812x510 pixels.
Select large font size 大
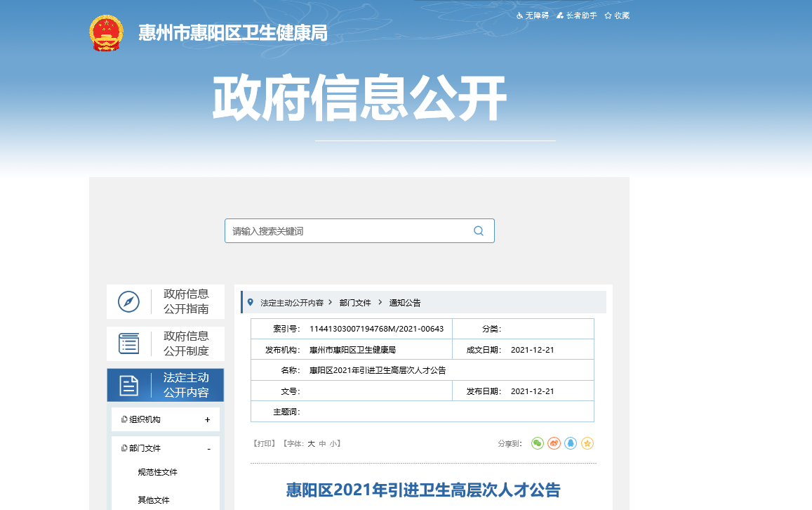pos(311,444)
